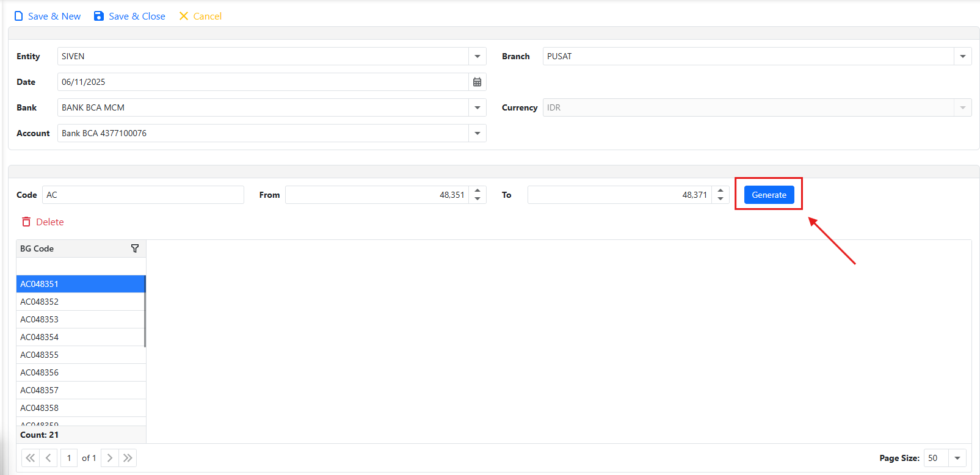Image resolution: width=980 pixels, height=475 pixels.
Task: Increase the To value with up arrow
Action: [x=720, y=190]
